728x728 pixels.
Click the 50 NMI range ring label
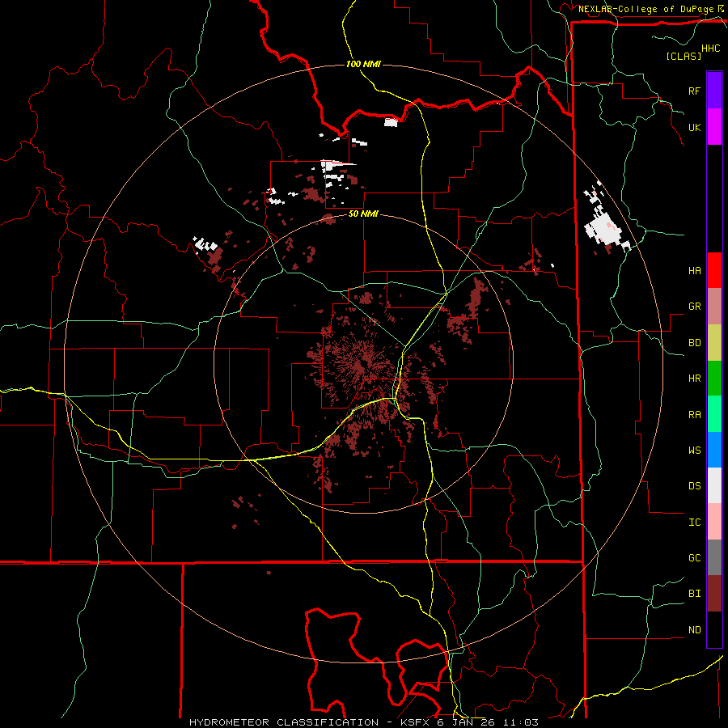point(363,214)
